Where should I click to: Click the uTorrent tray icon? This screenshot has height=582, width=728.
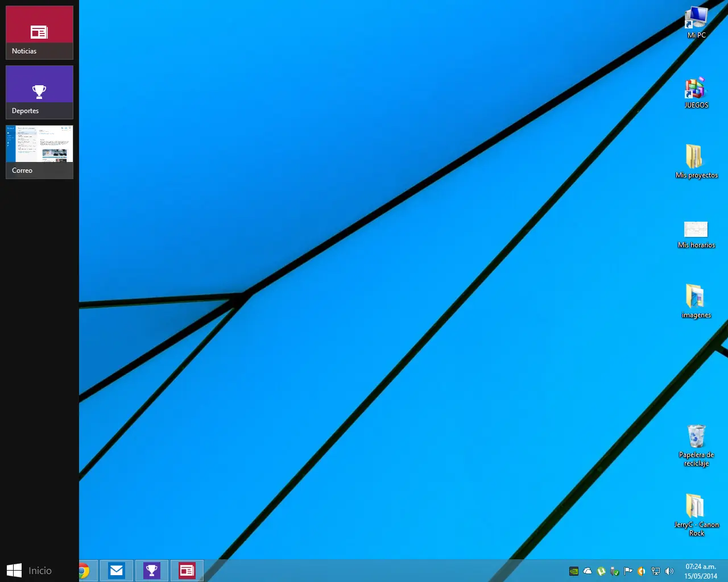601,571
